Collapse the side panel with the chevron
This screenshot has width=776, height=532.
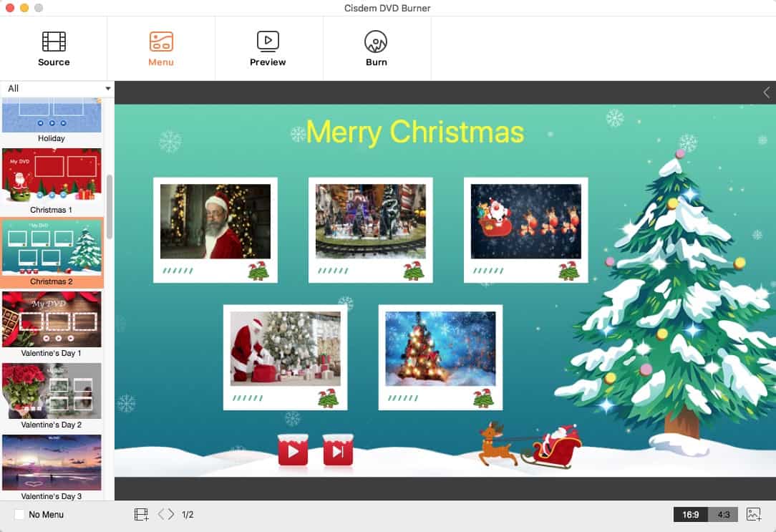[x=766, y=92]
